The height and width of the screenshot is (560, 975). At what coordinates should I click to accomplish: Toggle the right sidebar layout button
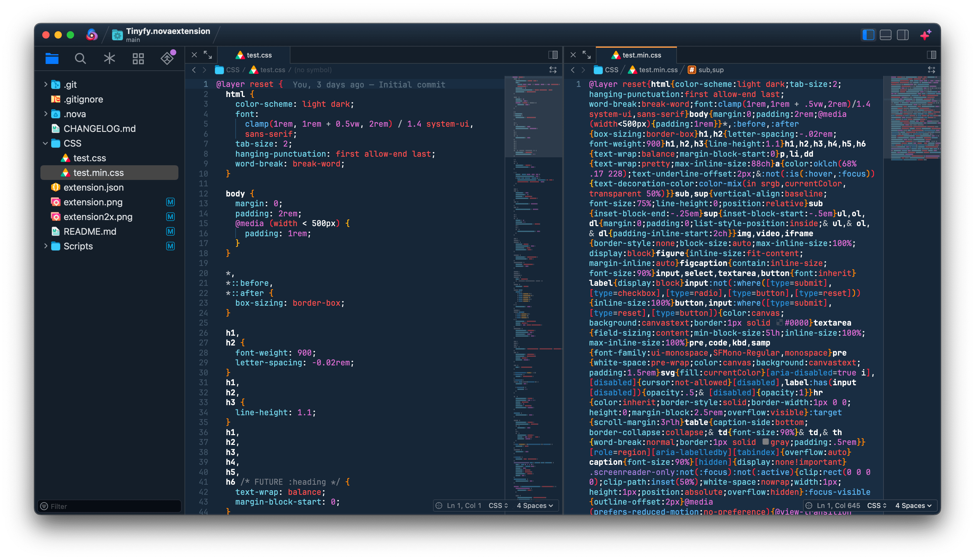pyautogui.click(x=903, y=35)
